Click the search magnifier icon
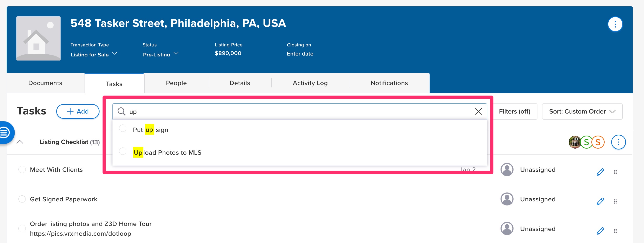 pos(122,111)
